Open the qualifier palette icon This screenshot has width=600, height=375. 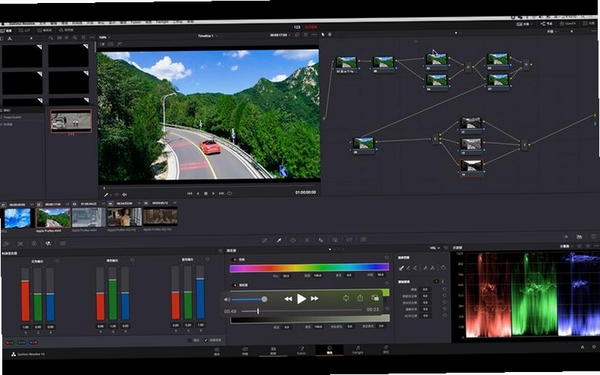coord(279,240)
